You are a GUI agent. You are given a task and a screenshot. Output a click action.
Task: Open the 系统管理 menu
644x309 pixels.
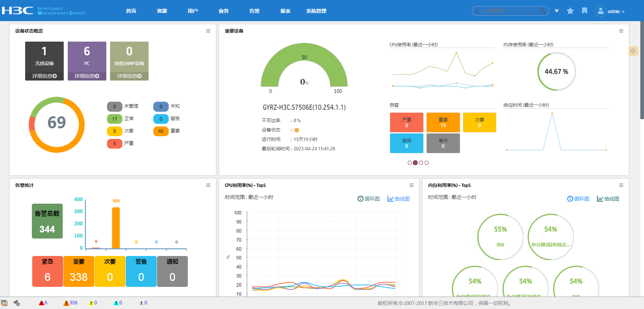[x=316, y=11]
